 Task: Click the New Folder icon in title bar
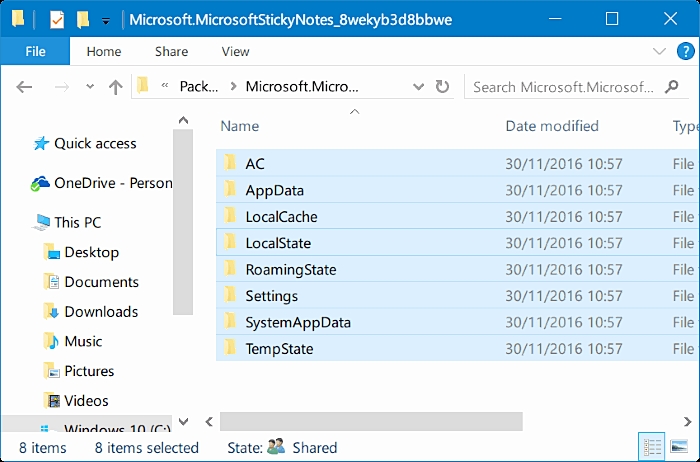tap(83, 19)
